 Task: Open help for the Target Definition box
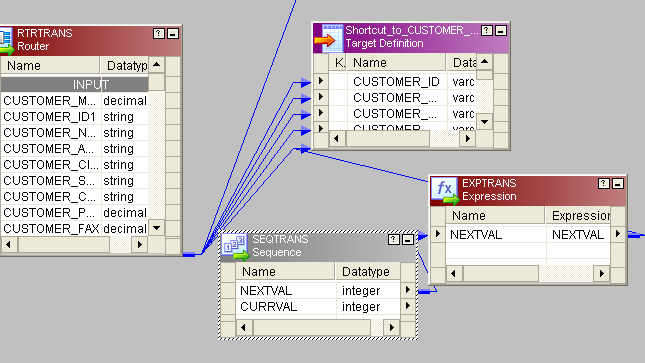tap(487, 30)
